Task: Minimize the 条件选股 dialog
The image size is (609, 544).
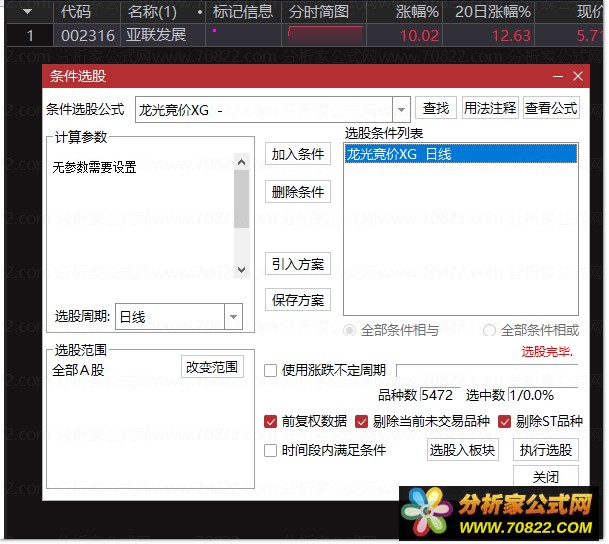Action: (558, 76)
